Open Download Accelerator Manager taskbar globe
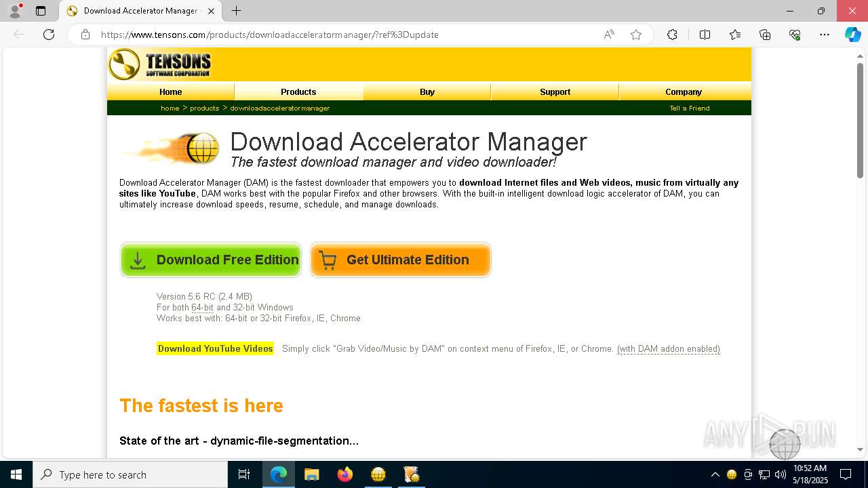 point(378,474)
